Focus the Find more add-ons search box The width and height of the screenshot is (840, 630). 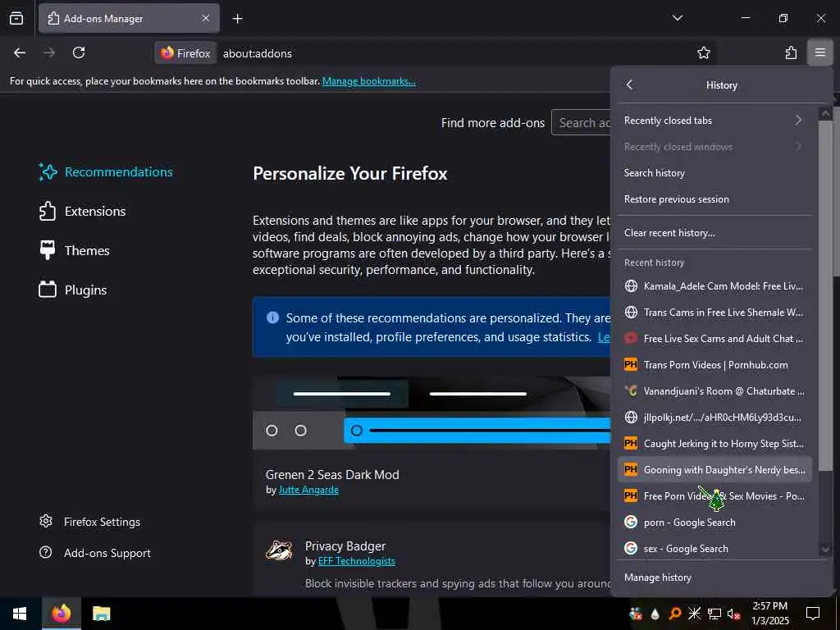tap(582, 123)
